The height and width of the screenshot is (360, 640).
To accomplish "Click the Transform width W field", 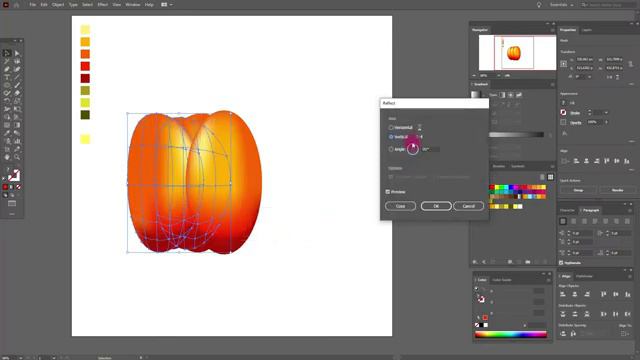I will 614,60.
